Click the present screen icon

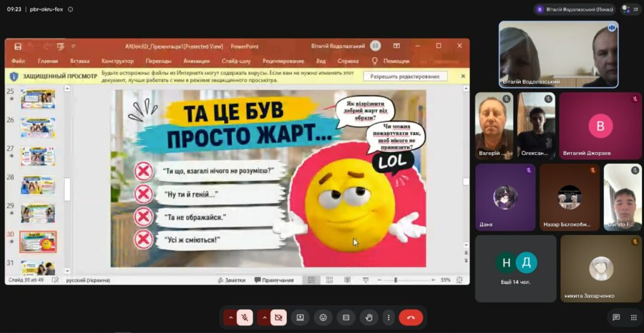[300, 317]
